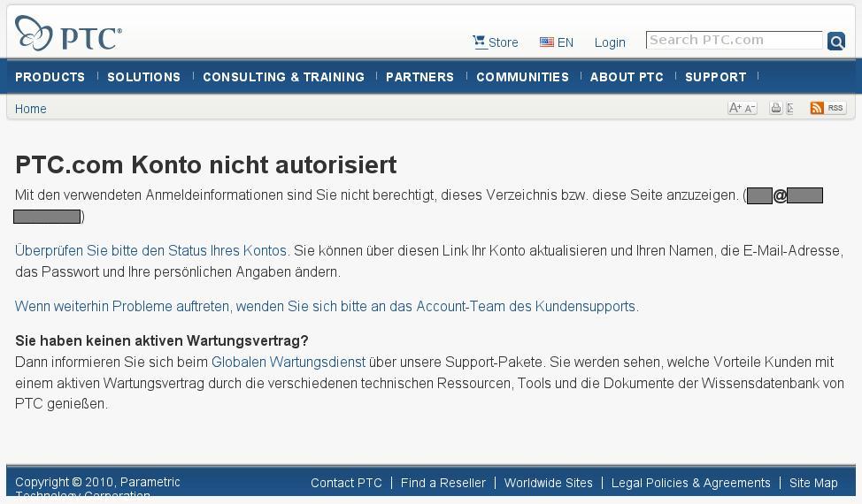Increase font size with A+ icon
This screenshot has height=504, width=862.
click(735, 108)
